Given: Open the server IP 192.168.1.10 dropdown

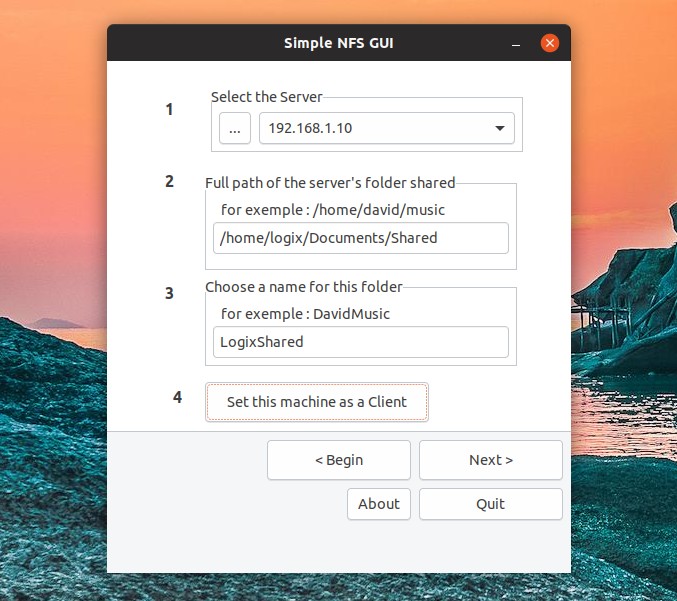Looking at the screenshot, I should tap(386, 128).
